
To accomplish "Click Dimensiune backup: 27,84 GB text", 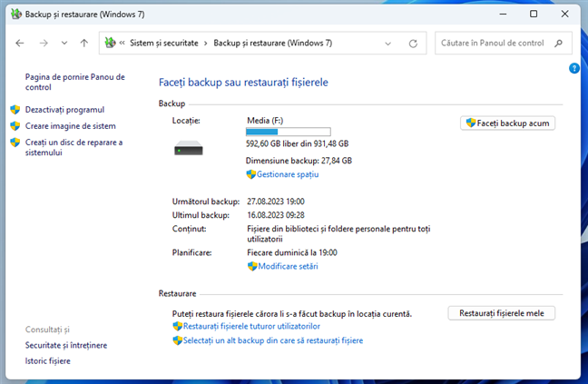I will (x=299, y=161).
